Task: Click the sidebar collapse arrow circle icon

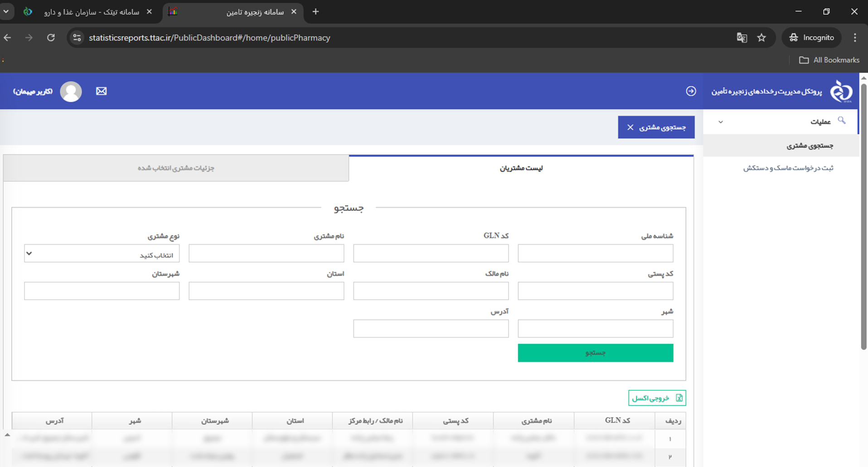Action: click(691, 91)
